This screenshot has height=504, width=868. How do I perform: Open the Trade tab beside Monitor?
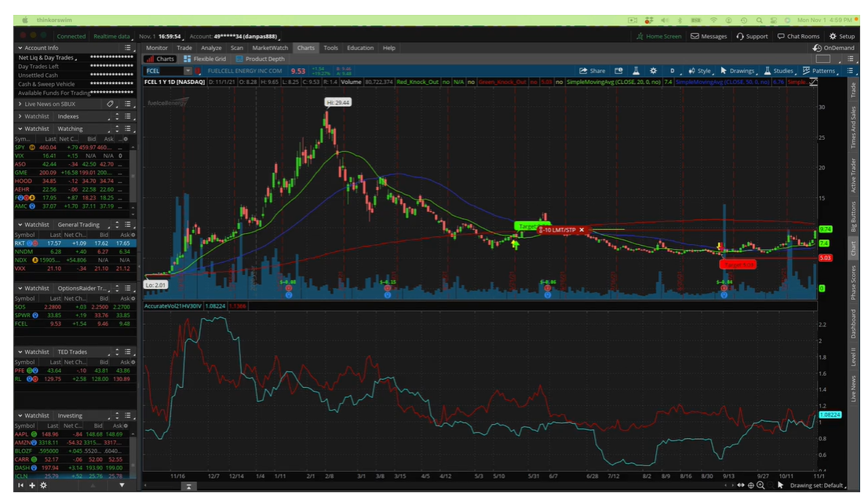pos(184,48)
